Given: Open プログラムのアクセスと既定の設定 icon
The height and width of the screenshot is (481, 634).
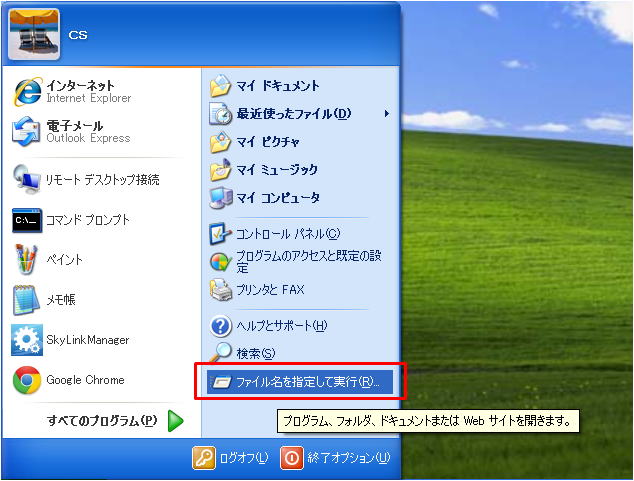Looking at the screenshot, I should (220, 262).
